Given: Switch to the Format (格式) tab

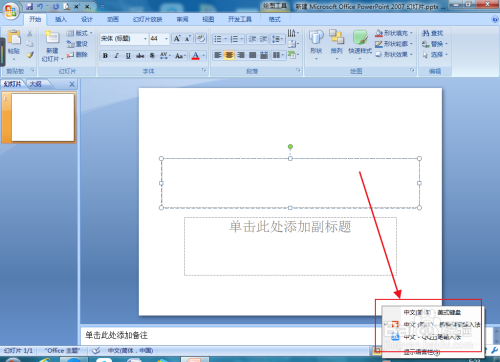Looking at the screenshot, I should pyautogui.click(x=274, y=19).
